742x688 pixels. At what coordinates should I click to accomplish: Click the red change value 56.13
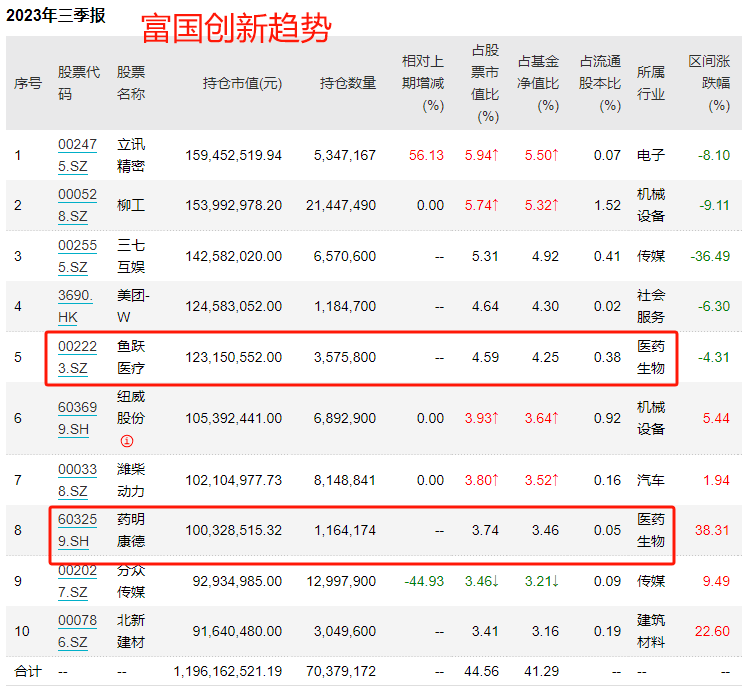coord(426,155)
